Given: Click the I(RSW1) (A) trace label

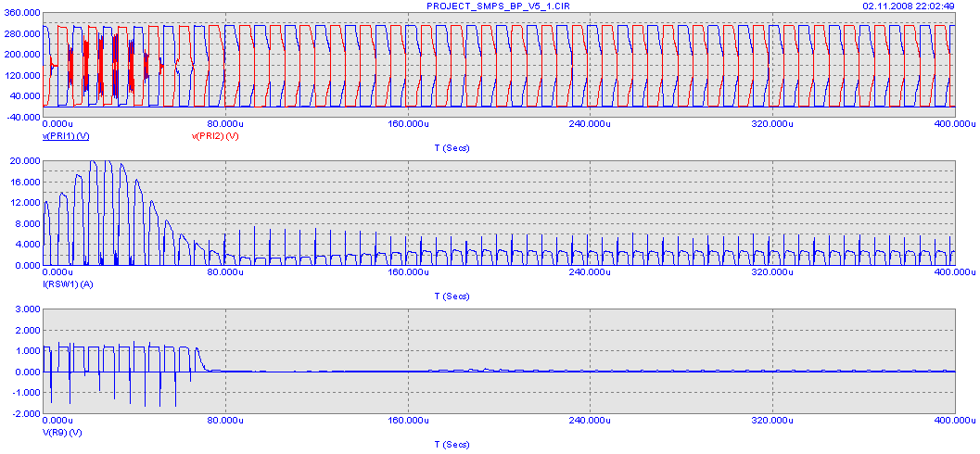Looking at the screenshot, I should pyautogui.click(x=67, y=283).
